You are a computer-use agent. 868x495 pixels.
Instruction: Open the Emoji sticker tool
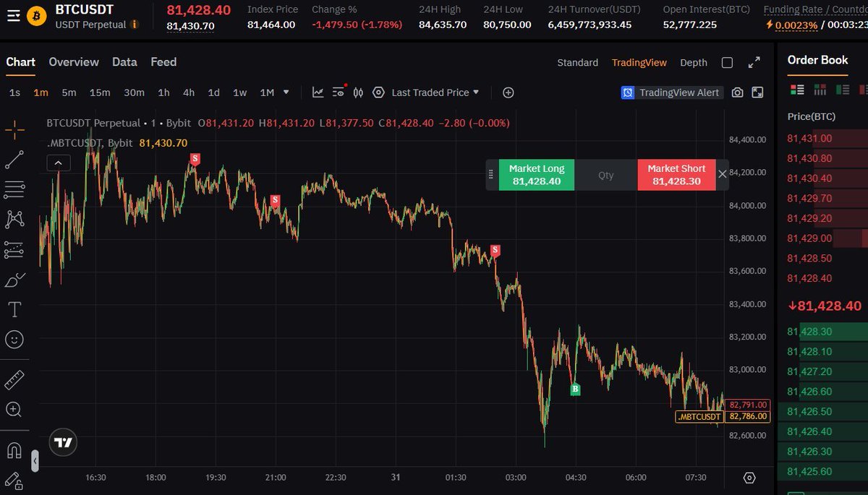(13, 339)
